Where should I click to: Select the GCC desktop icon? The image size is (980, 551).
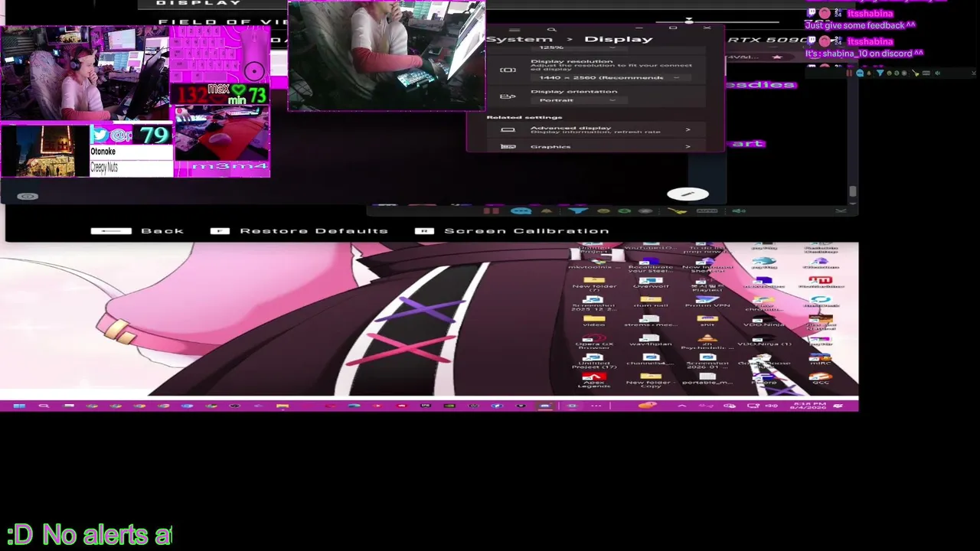[820, 380]
